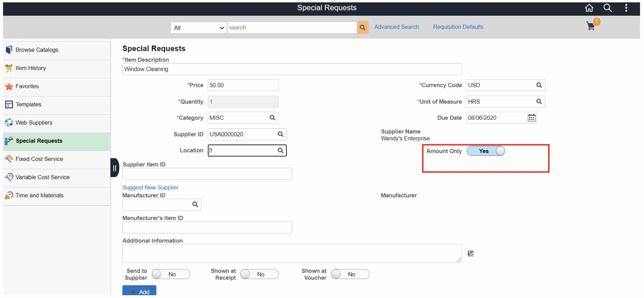Click the Currency Code lookup icon

[x=539, y=85]
